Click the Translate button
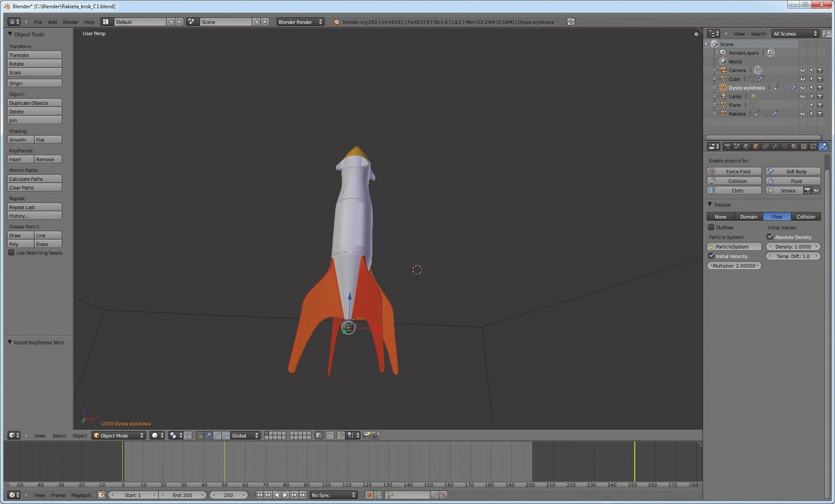The width and height of the screenshot is (835, 504). click(x=35, y=55)
